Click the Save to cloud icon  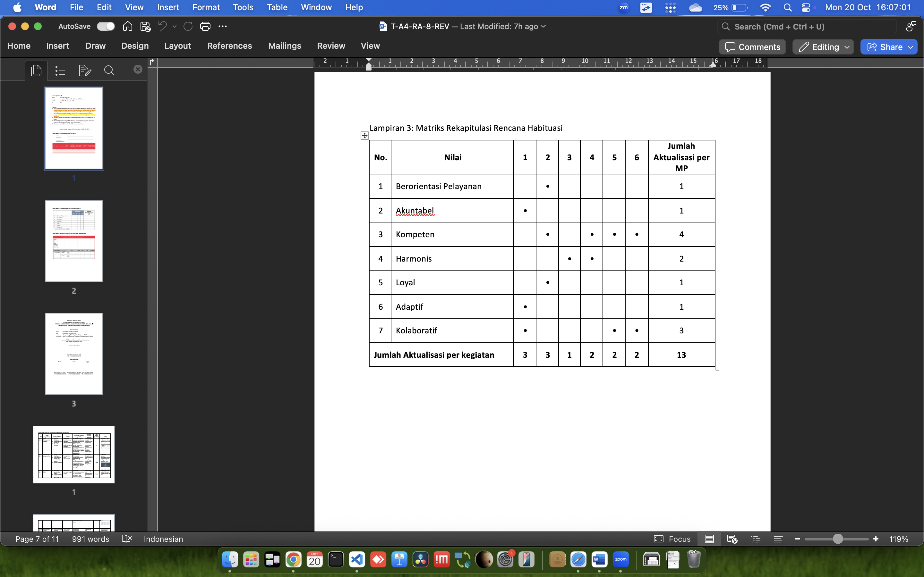click(145, 26)
